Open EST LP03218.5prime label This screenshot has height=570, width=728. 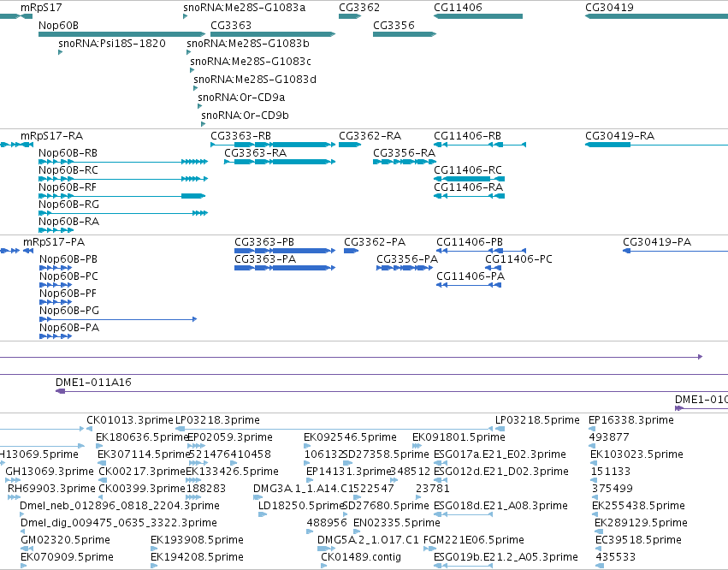[x=537, y=420]
